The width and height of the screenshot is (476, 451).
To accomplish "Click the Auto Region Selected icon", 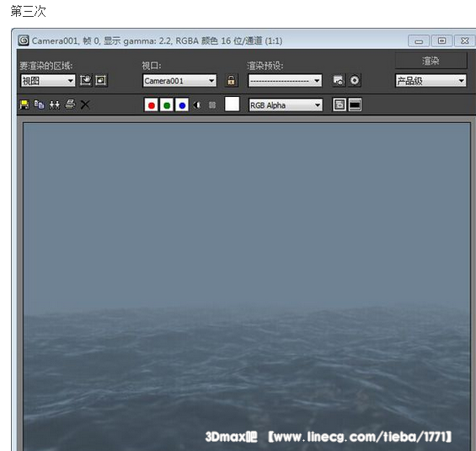I will pyautogui.click(x=101, y=80).
